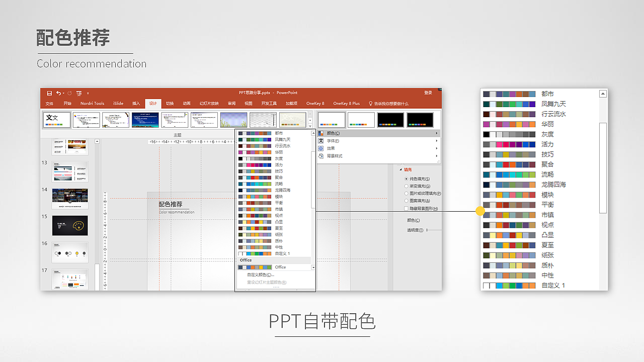
Task: Open the quick access toolbar customize dropdown
Action: 88,93
